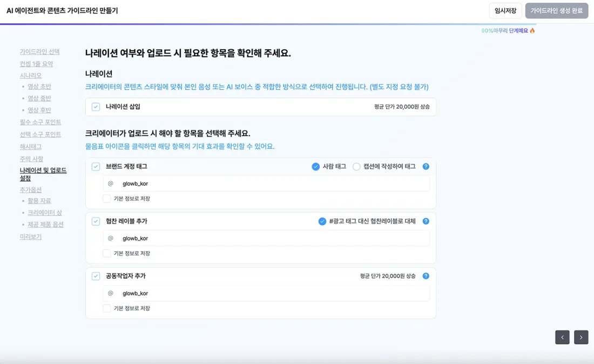594x364 pixels.
Task: Click the 임시저장 button
Action: (505, 11)
